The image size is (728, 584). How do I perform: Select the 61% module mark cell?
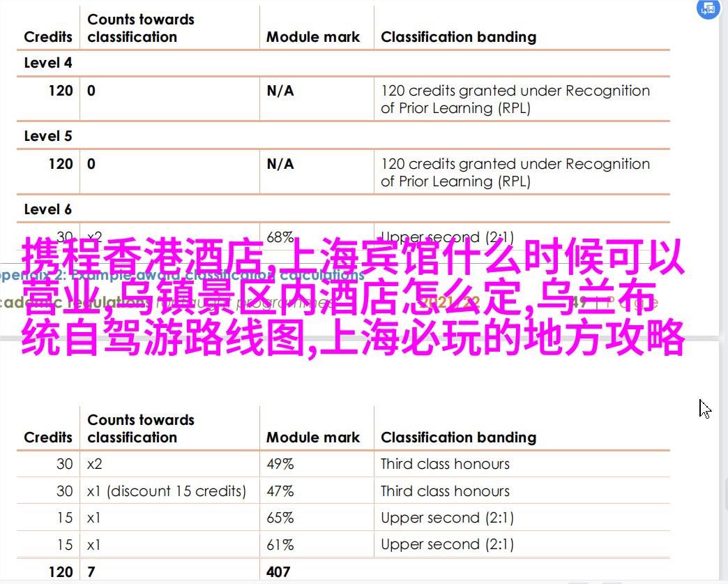click(280, 544)
